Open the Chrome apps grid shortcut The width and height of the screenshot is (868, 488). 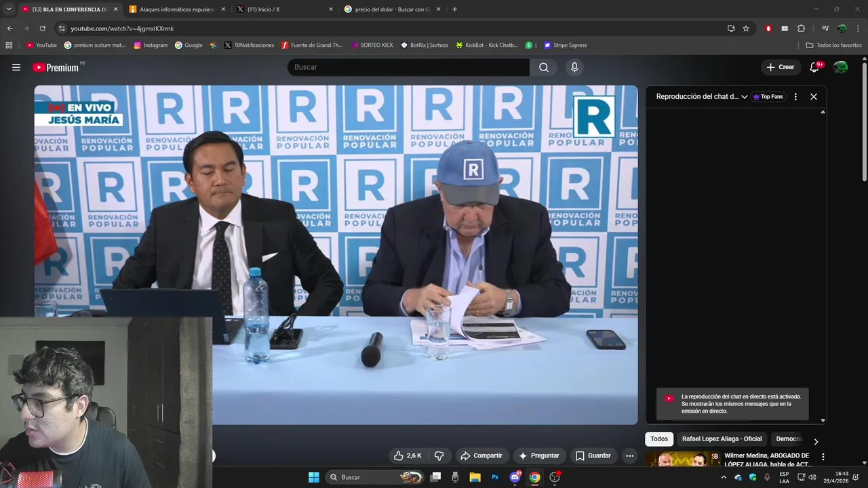click(x=9, y=45)
